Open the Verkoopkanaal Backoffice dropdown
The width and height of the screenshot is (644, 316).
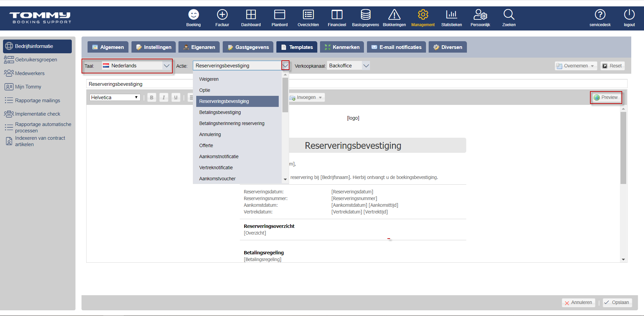point(348,66)
